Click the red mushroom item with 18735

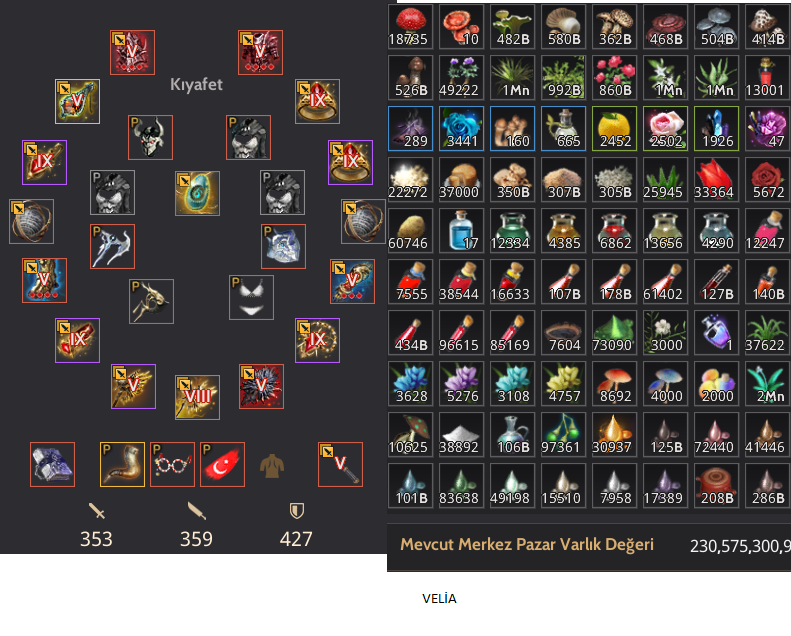(x=411, y=26)
